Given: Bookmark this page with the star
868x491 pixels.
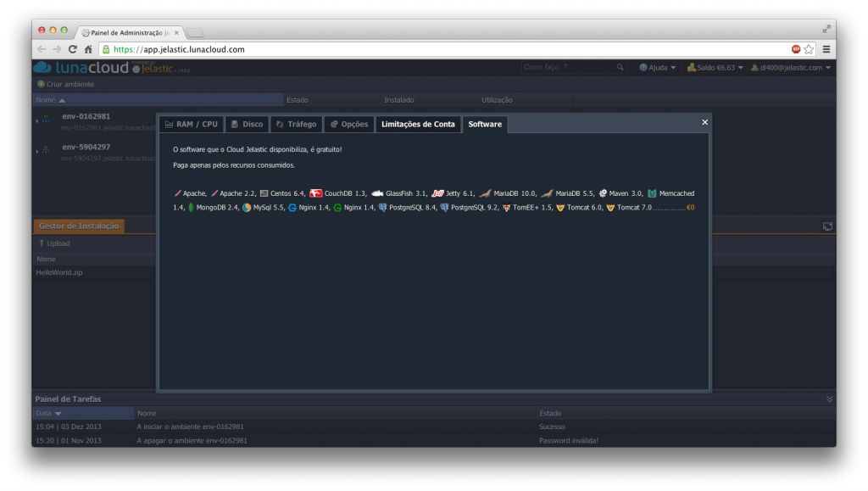Looking at the screenshot, I should coord(809,49).
